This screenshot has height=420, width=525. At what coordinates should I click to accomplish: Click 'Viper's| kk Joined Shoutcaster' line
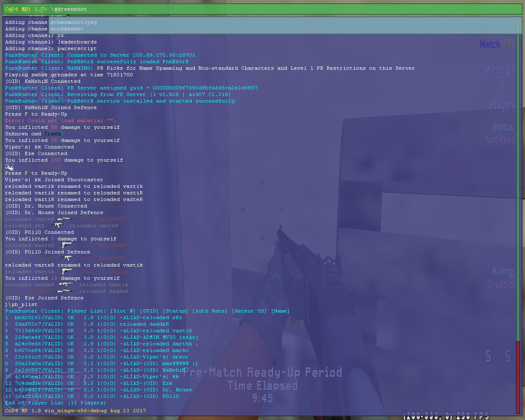[x=54, y=180]
